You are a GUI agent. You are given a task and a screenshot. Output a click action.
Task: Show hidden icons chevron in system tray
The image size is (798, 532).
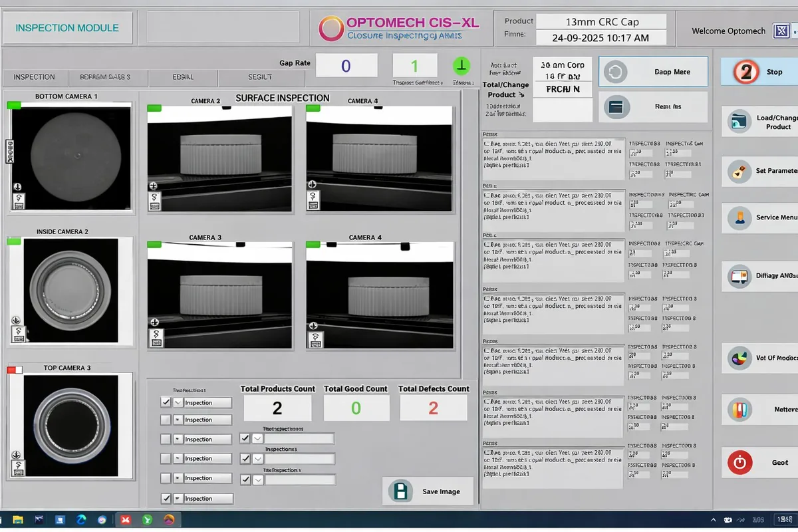point(712,519)
